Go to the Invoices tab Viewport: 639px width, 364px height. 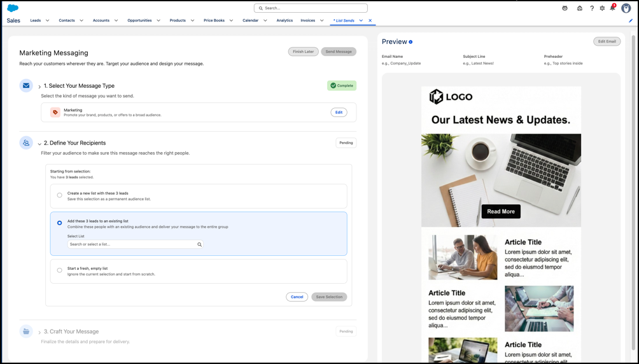point(307,20)
